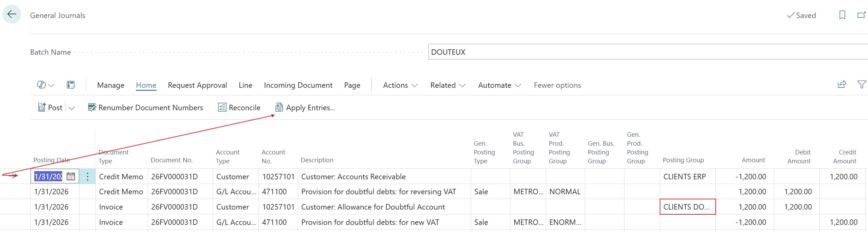Toggle the filter pane funnel icon
The height and width of the screenshot is (232, 868).
pos(861,85)
